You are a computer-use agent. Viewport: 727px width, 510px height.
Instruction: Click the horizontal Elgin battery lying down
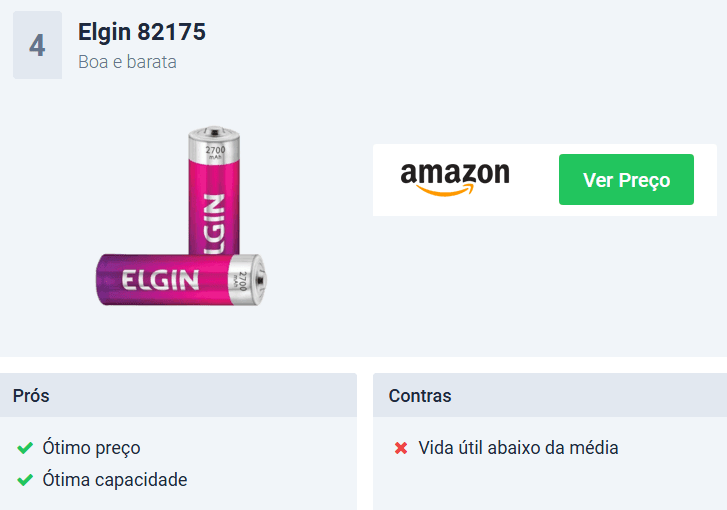coord(181,280)
